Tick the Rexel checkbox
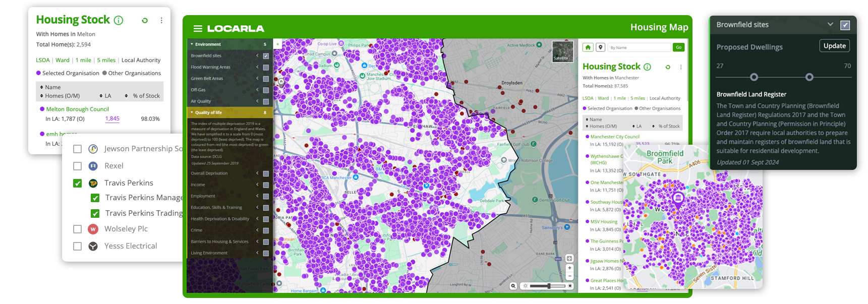Viewport: 868px width, 304px height. tap(77, 166)
